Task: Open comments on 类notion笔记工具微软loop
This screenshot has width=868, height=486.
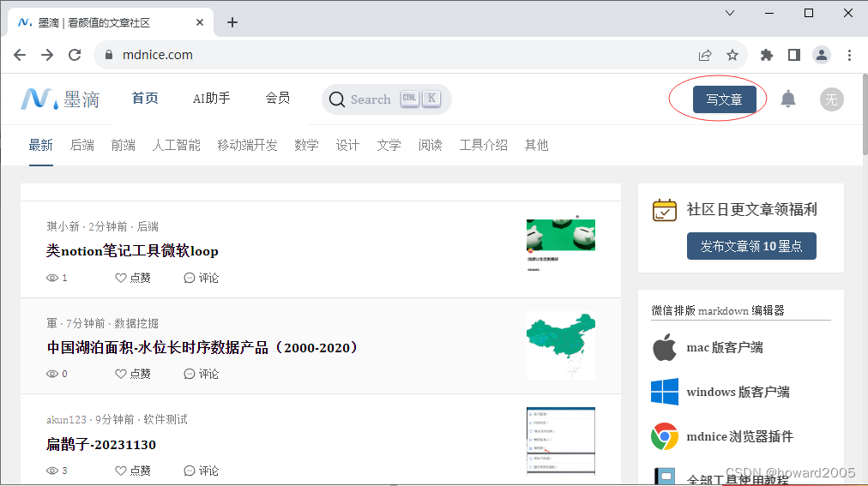Action: [x=201, y=278]
